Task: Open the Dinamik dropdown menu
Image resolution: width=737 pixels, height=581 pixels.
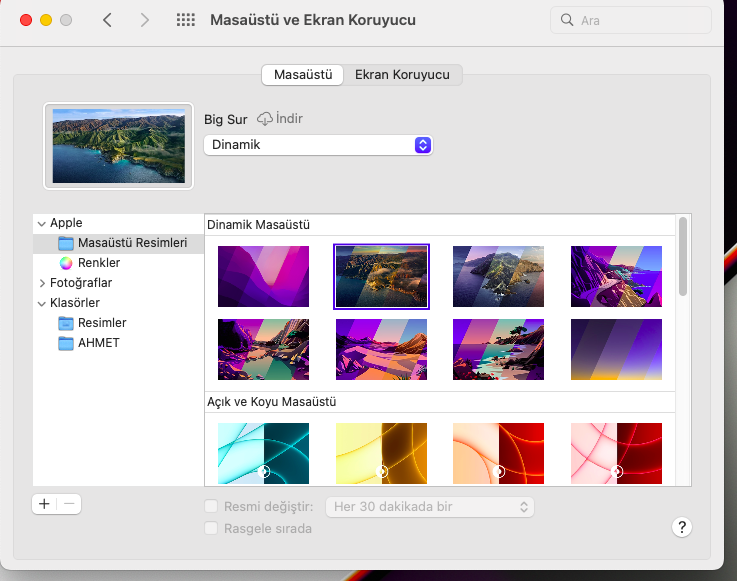Action: 318,145
